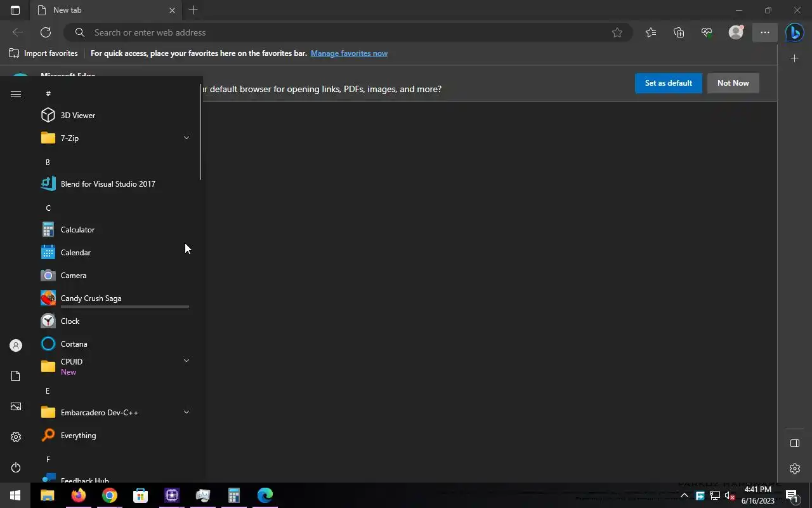
Task: Launch the Camera app
Action: 115,275
